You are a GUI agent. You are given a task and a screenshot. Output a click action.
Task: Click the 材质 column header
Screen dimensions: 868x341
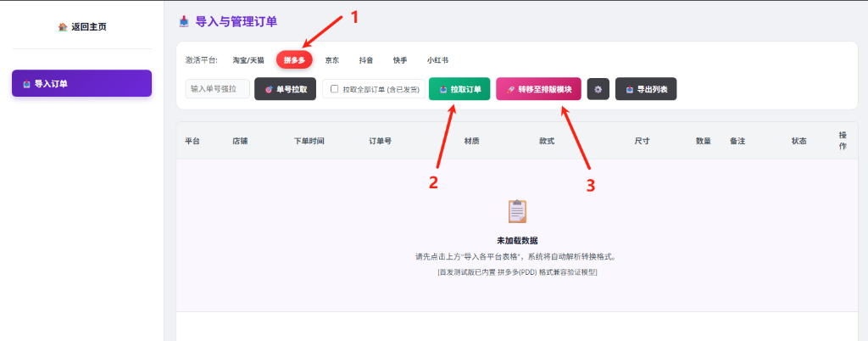471,141
